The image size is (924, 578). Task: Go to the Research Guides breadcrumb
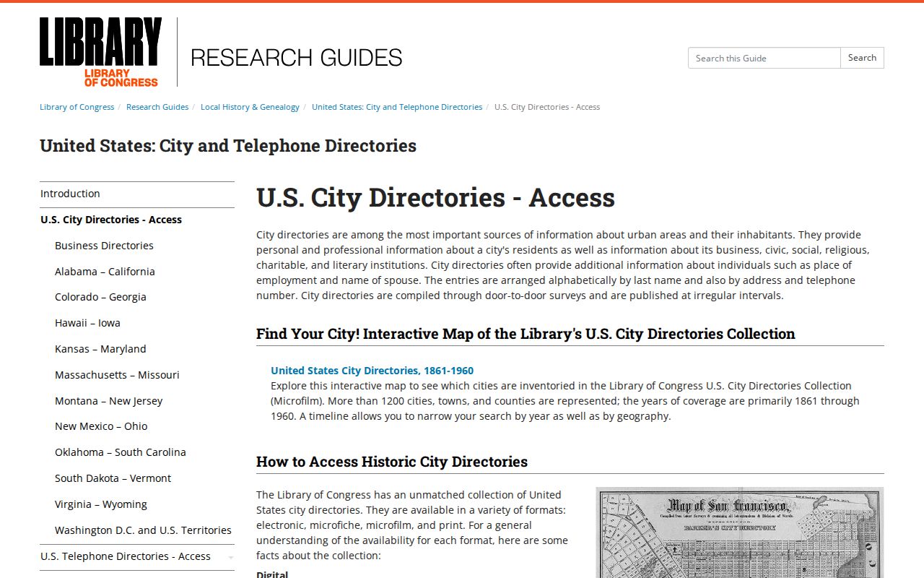coord(157,107)
